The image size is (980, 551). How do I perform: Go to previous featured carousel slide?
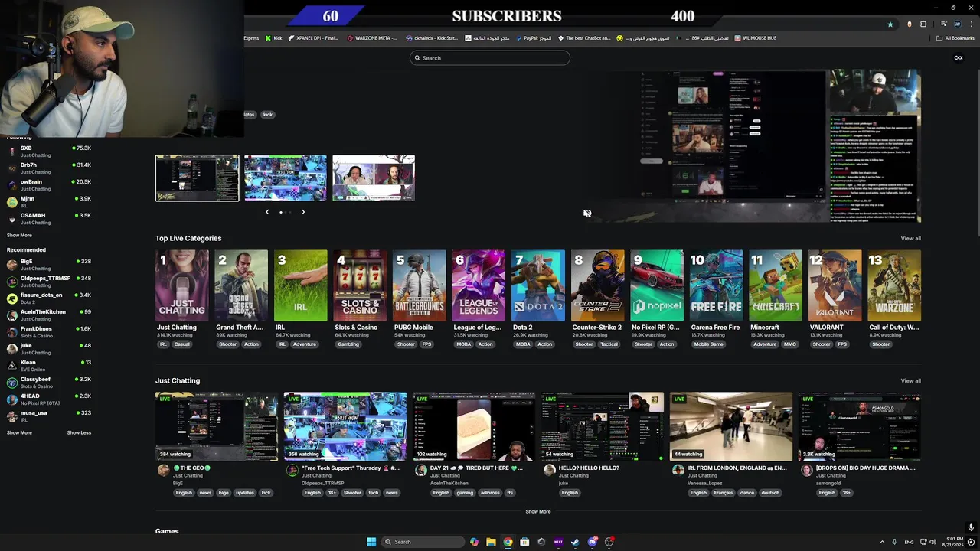click(267, 212)
